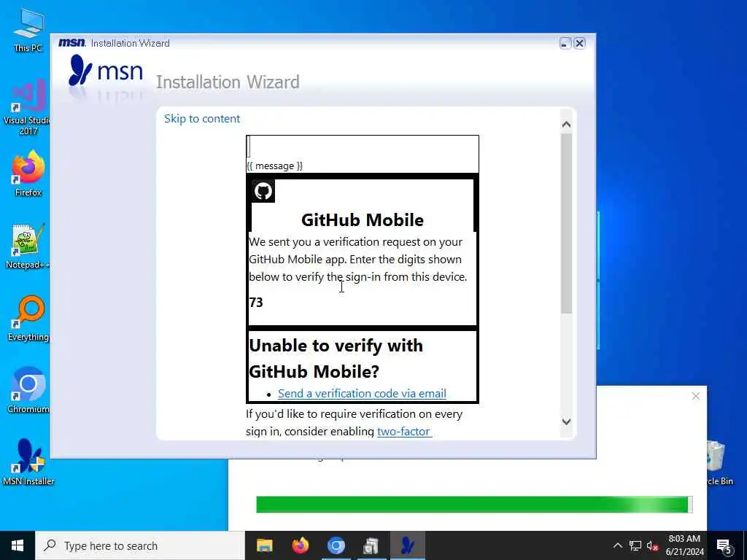Open network status tray icon
The height and width of the screenshot is (560, 747).
click(x=635, y=545)
